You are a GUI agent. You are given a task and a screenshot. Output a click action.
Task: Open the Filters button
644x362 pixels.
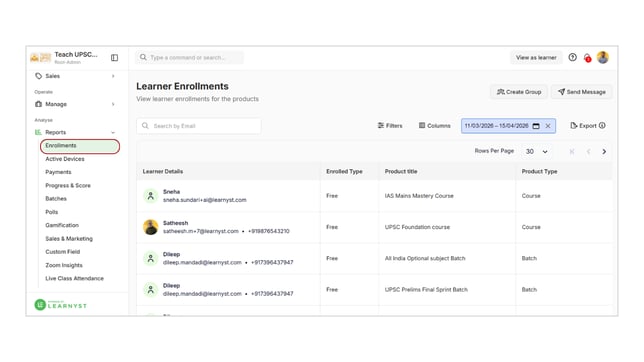pyautogui.click(x=390, y=126)
